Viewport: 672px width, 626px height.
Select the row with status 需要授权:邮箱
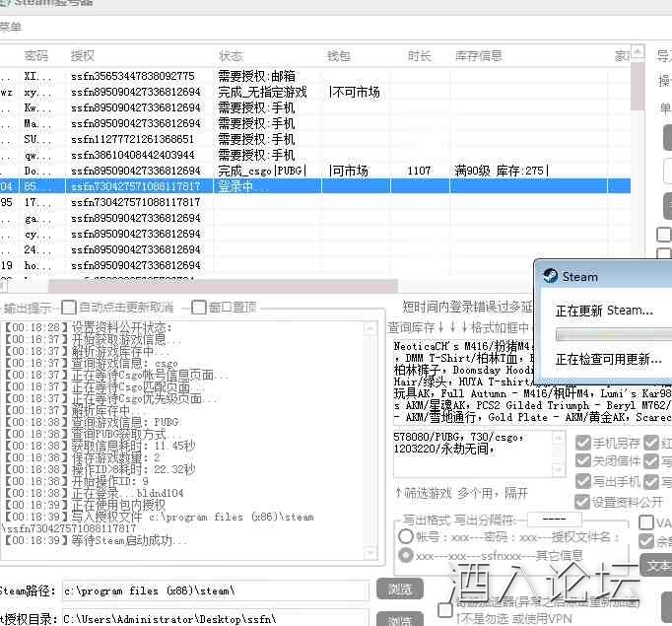[315, 76]
